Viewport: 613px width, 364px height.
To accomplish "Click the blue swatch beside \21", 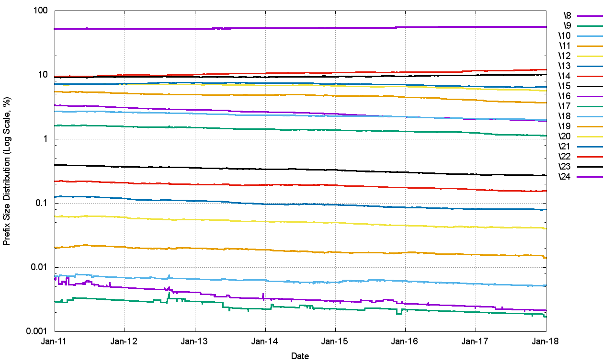I will pos(589,146).
